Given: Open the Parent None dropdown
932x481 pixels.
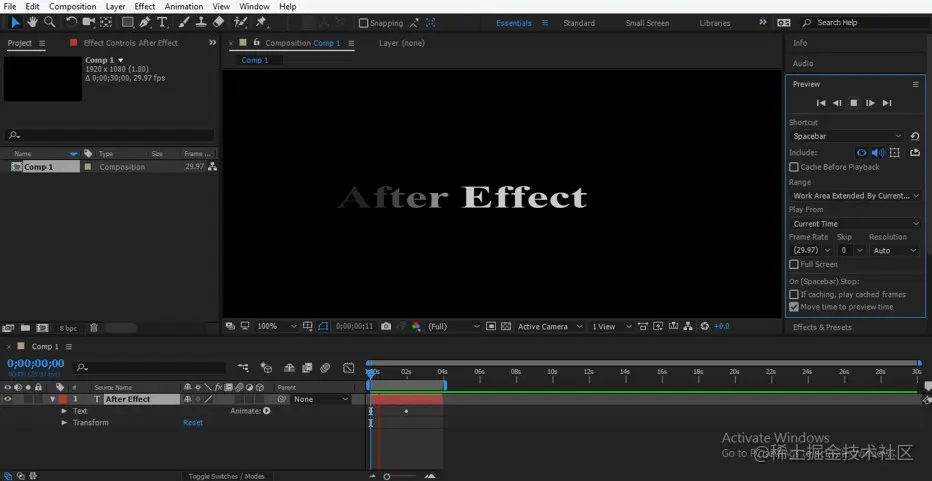Looking at the screenshot, I should tap(320, 400).
